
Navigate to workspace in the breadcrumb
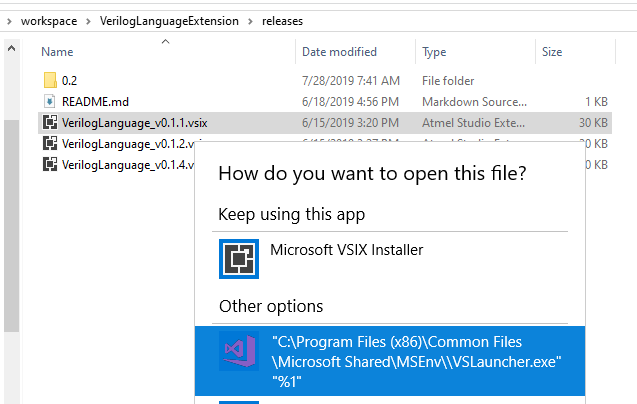pyautogui.click(x=49, y=21)
